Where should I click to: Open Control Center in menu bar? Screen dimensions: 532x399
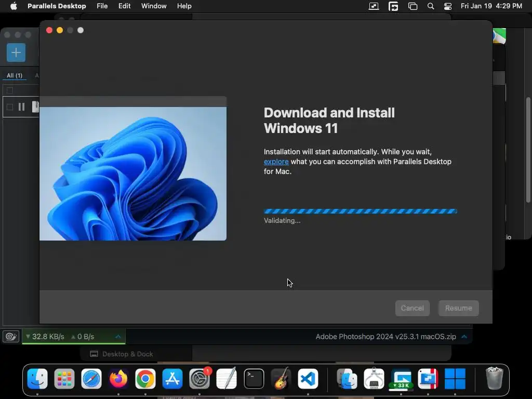448,6
